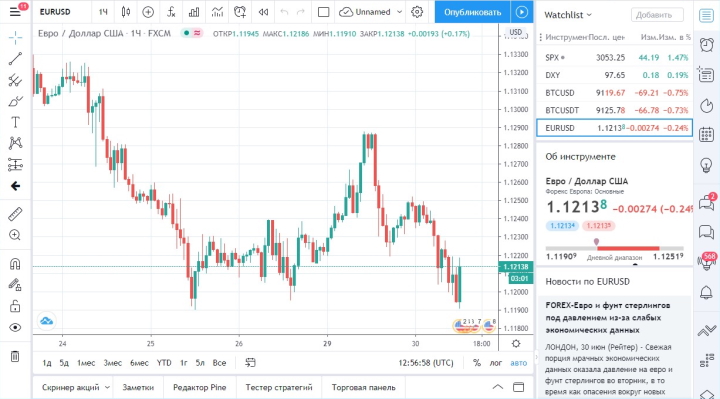
Task: Activate the zoom in tool
Action: (x=15, y=235)
